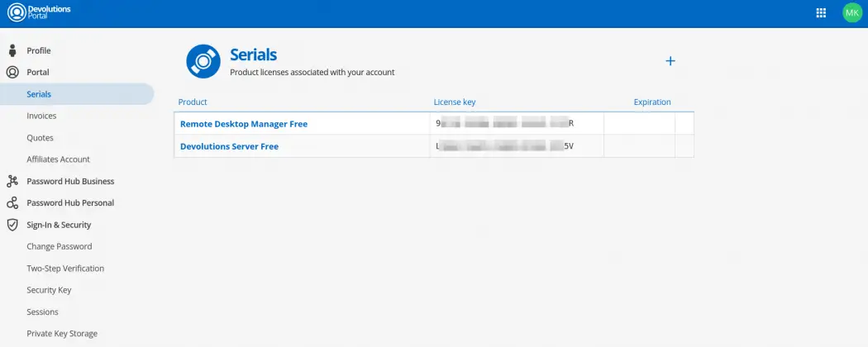Open the MK user avatar menu
Viewport: 868px width, 347px height.
(x=851, y=12)
